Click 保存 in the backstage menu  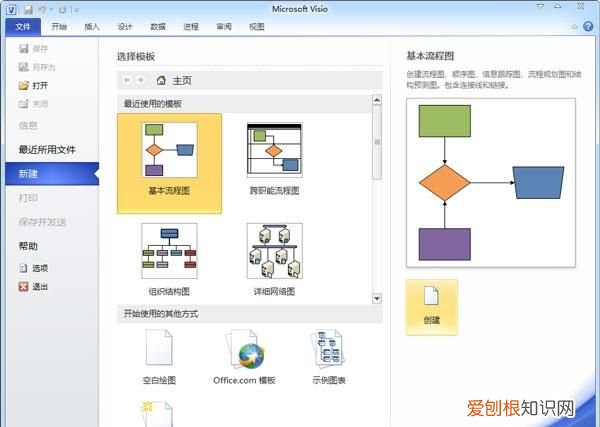(34, 49)
